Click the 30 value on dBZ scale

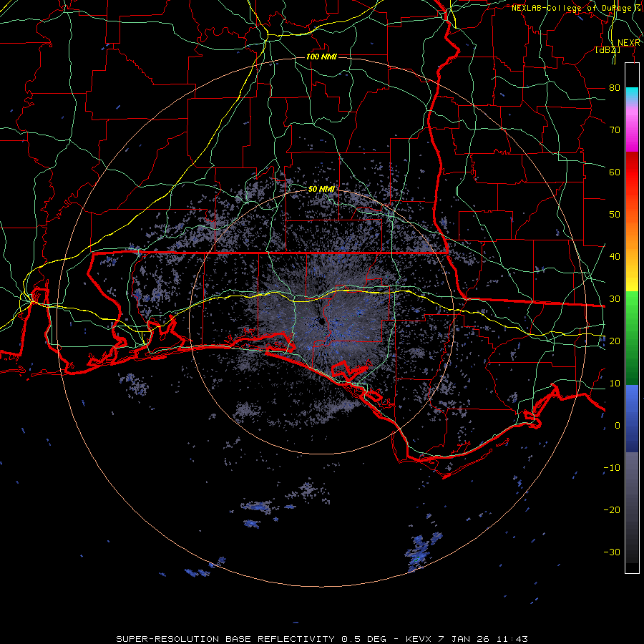pos(615,298)
